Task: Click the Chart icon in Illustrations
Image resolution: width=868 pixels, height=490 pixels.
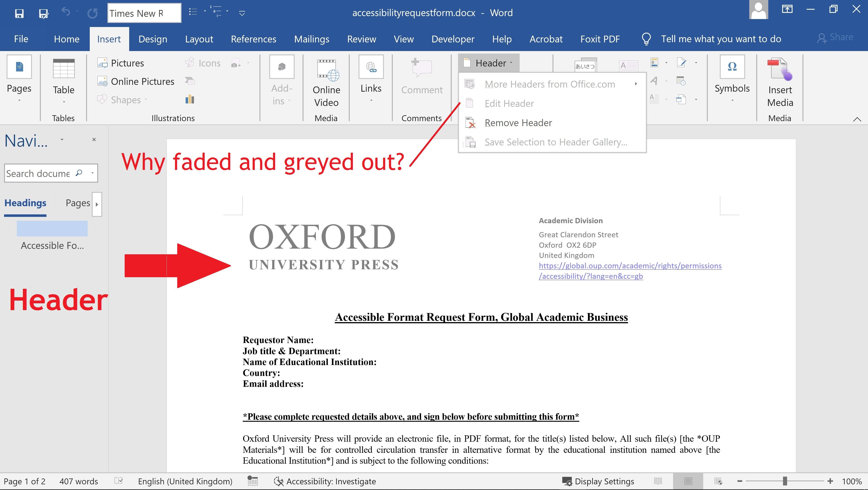Action: [190, 99]
